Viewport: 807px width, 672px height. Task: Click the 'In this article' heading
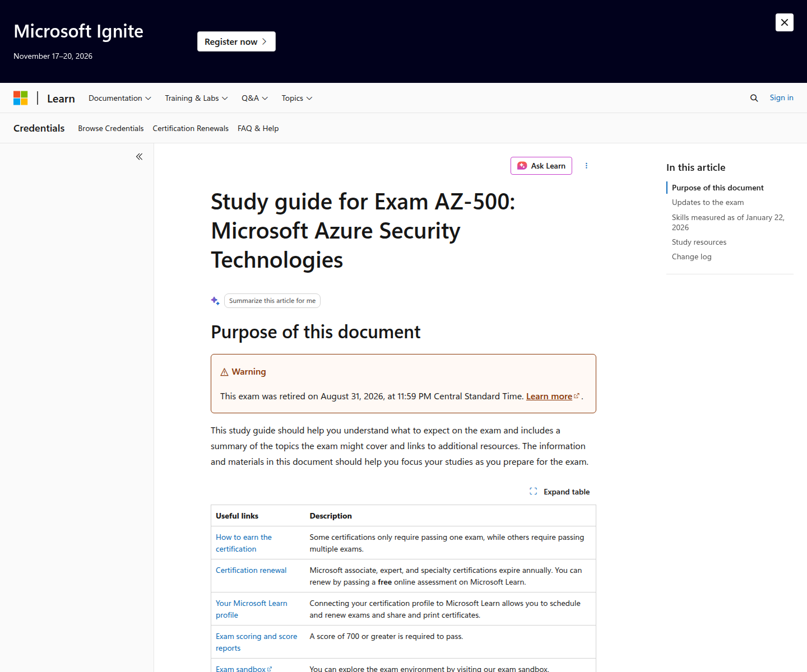tap(695, 167)
